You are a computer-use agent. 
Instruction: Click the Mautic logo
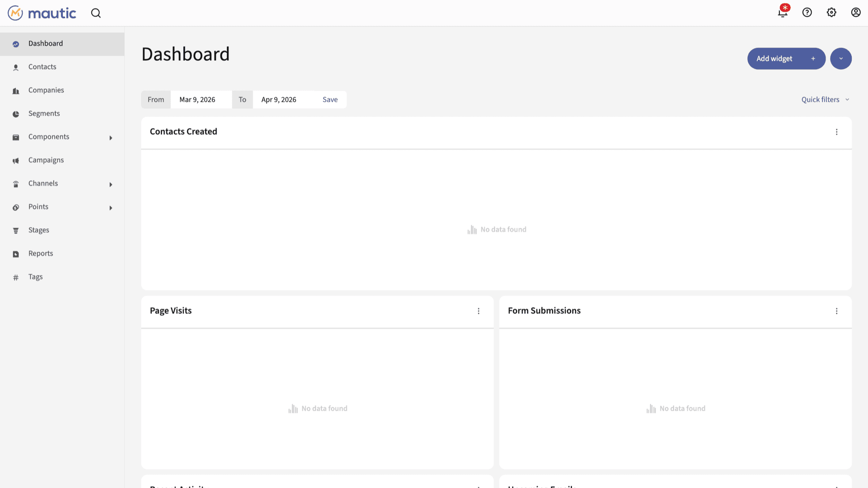[x=42, y=13]
